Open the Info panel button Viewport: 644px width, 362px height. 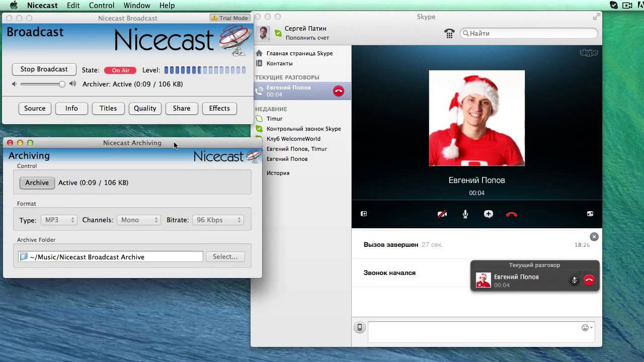click(x=71, y=108)
